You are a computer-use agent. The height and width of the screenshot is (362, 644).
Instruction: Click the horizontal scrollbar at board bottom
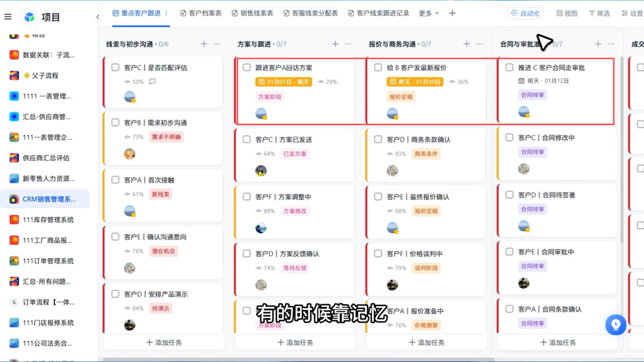coord(299,360)
